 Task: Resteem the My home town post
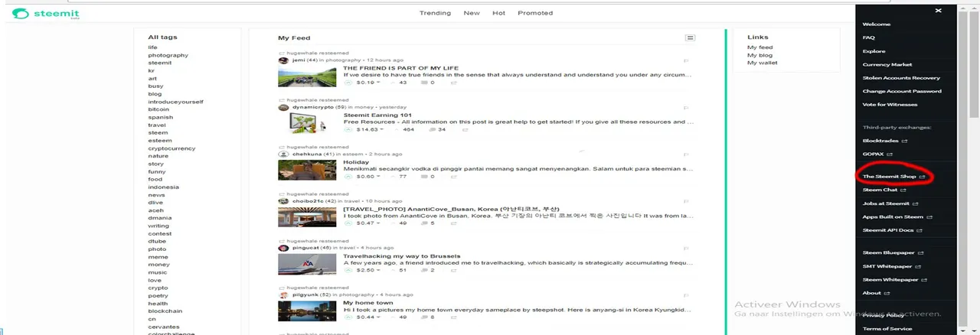click(453, 317)
